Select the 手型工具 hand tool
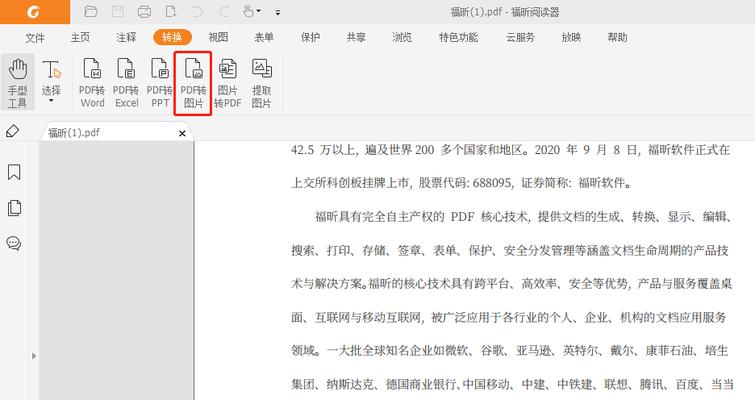This screenshot has width=755, height=400. coord(18,83)
